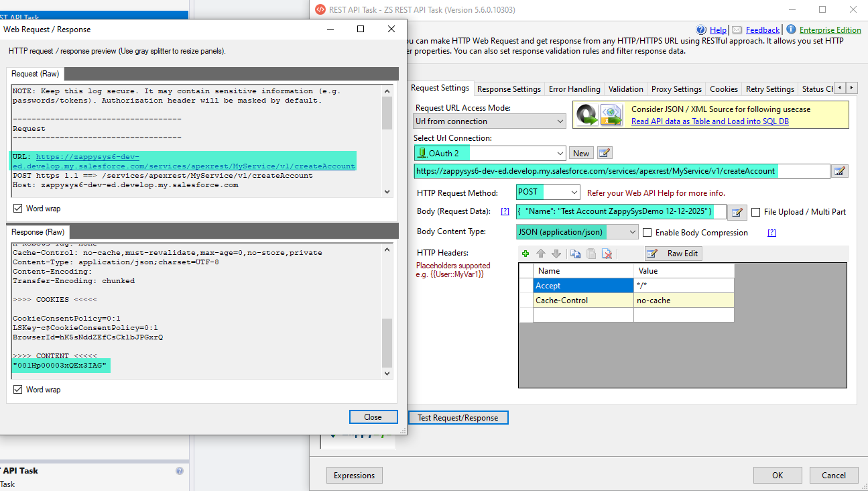
Task: Uncheck Word wrap under the Request (Raw) panel
Action: pos(17,209)
